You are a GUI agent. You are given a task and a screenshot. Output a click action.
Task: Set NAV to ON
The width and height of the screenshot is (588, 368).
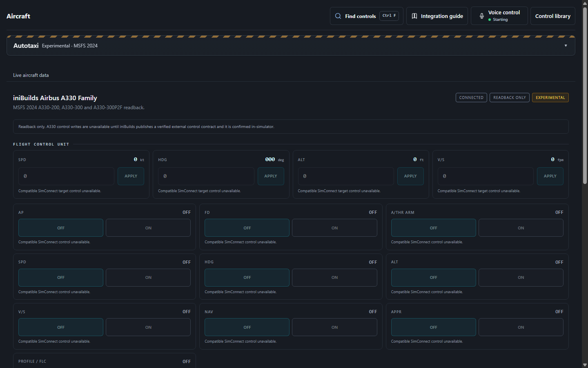click(x=334, y=327)
